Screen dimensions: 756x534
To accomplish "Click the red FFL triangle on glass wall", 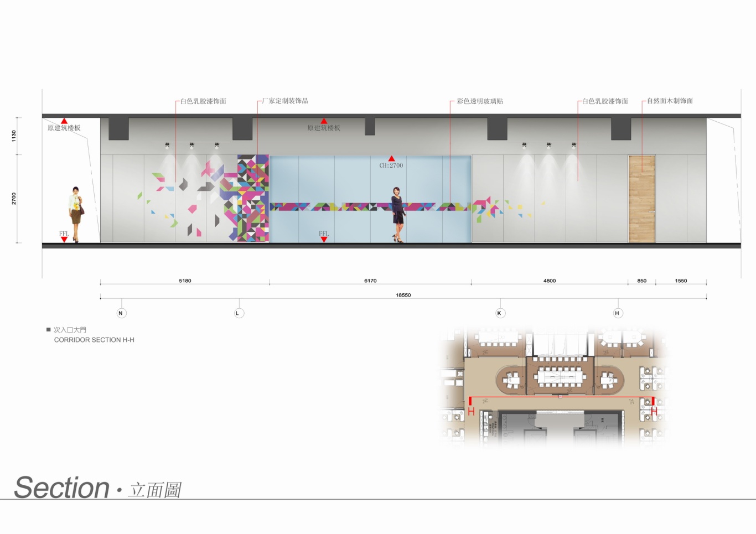I will [324, 240].
